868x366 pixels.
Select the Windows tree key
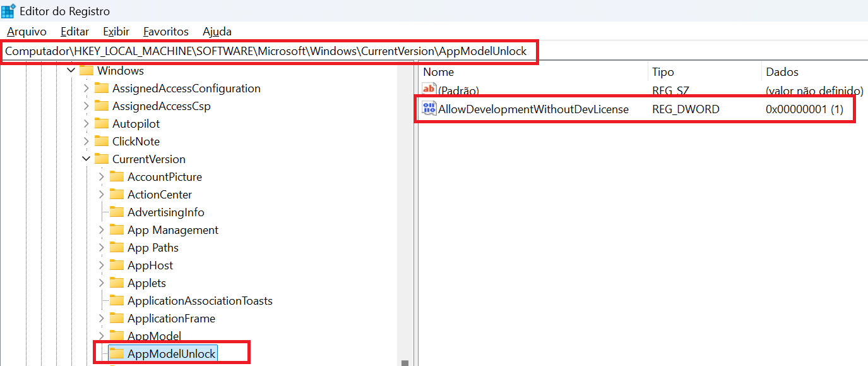pos(121,71)
